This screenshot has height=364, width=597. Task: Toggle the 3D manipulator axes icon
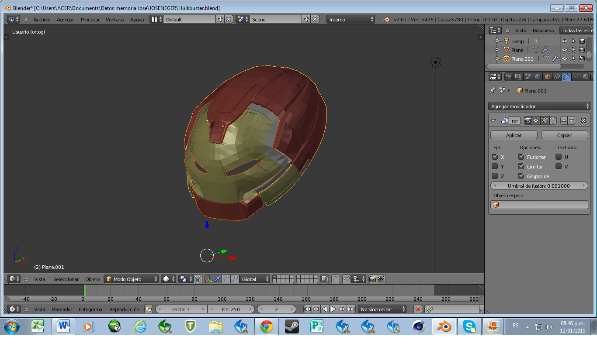click(x=208, y=279)
